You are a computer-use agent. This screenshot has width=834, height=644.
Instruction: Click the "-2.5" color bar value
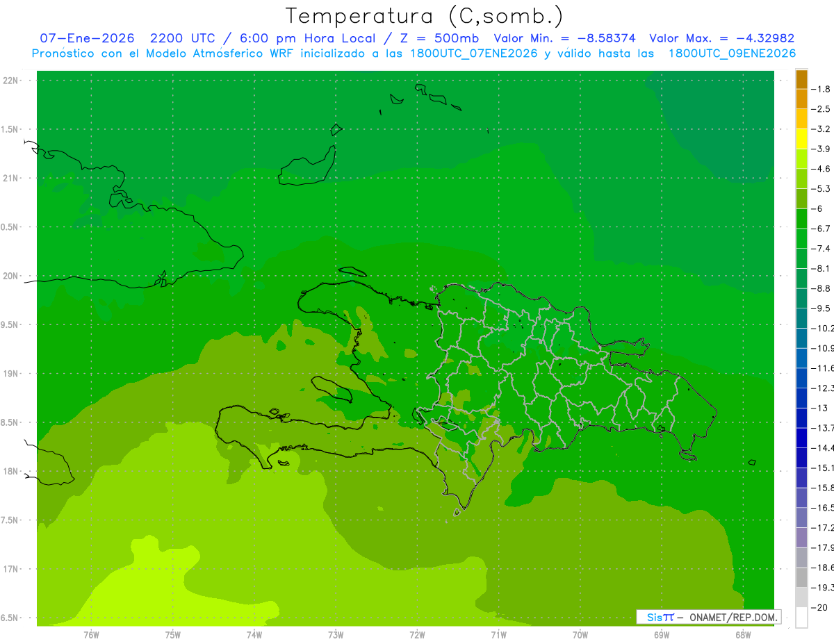[822, 109]
